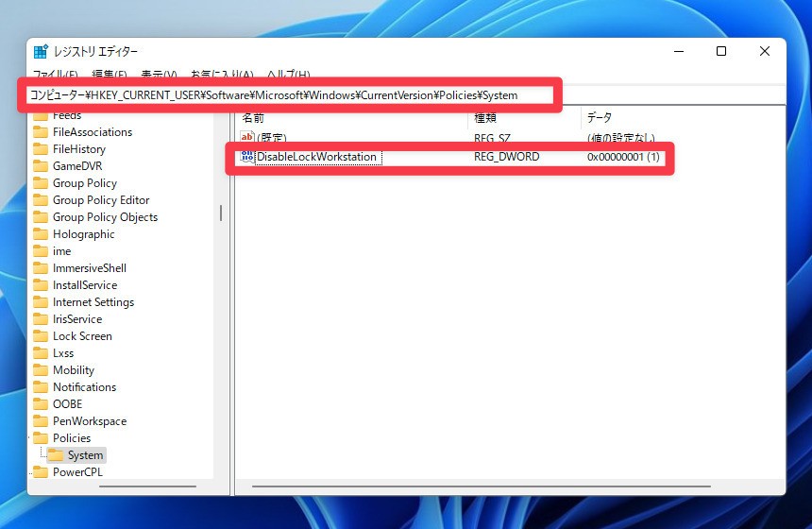812x529 pixels.
Task: Click the IrisService folder icon
Action: pyautogui.click(x=41, y=319)
